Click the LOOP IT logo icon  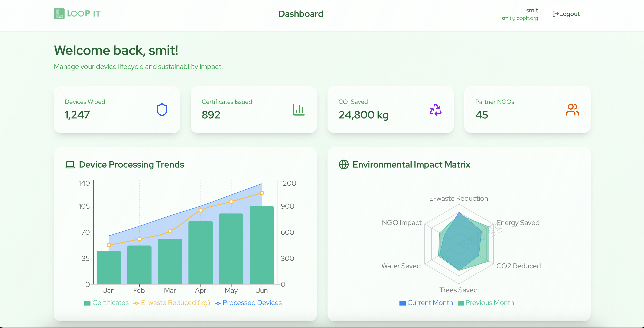click(59, 13)
